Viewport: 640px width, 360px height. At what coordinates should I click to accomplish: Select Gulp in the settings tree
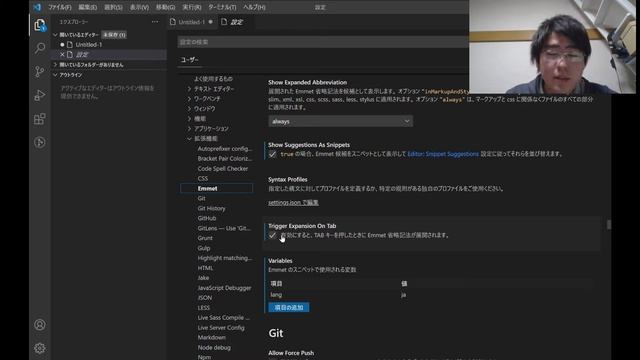pyautogui.click(x=204, y=248)
